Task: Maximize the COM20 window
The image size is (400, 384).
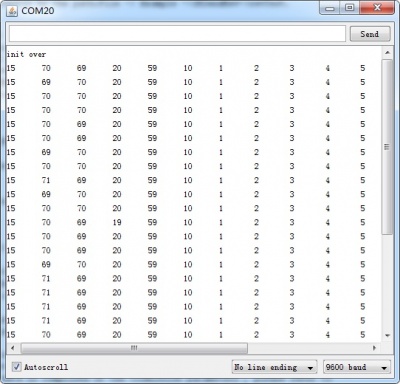Action: [x=349, y=8]
